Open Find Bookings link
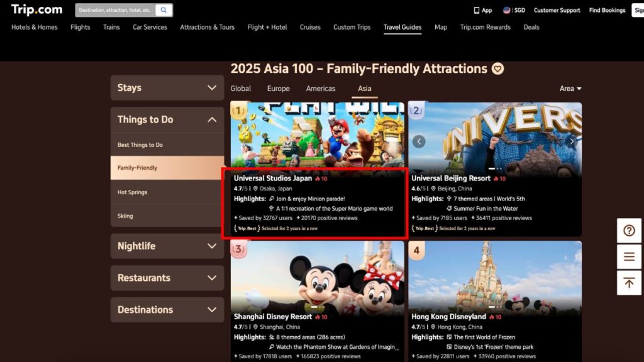 (607, 10)
